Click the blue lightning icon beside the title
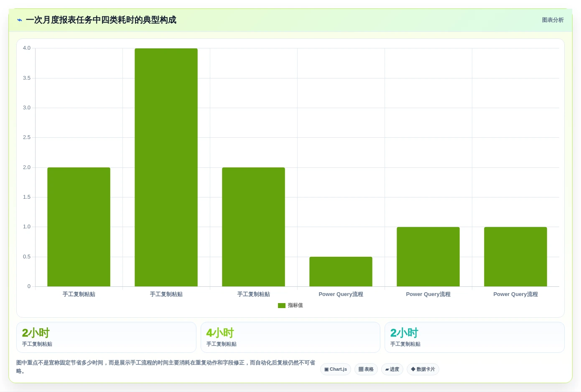Screen dimensions: 581x392 point(20,20)
